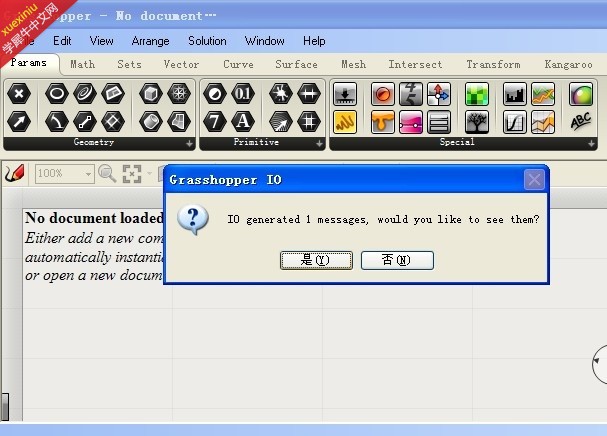Select the glossy colour sphere icon
This screenshot has height=436, width=607.
[x=581, y=94]
